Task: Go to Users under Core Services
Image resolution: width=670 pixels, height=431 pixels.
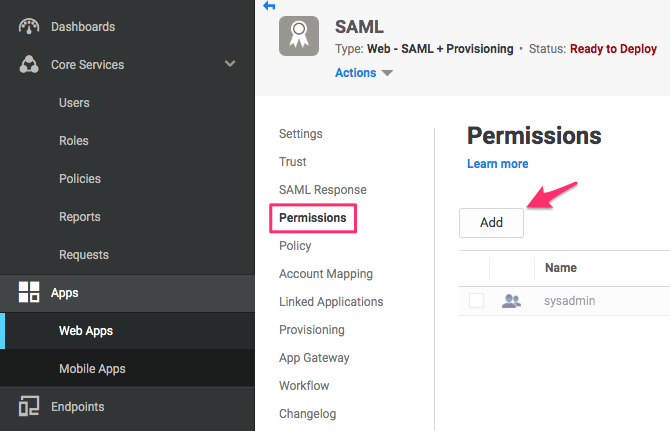Action: click(74, 103)
